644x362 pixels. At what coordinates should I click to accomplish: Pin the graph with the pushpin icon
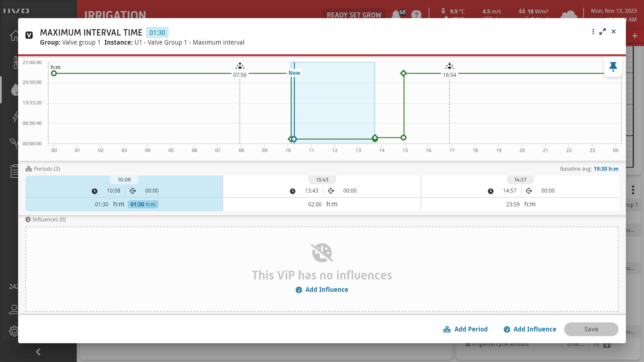613,67
